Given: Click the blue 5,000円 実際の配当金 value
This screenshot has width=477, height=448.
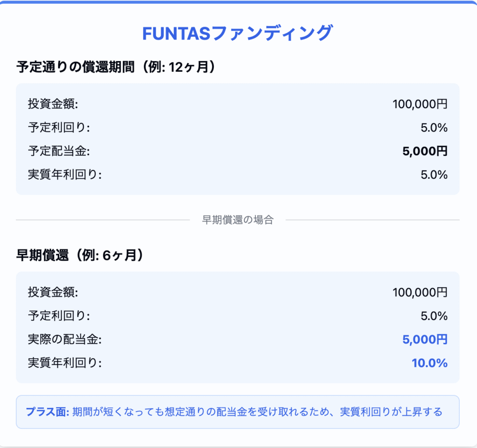Looking at the screenshot, I should click(425, 339).
